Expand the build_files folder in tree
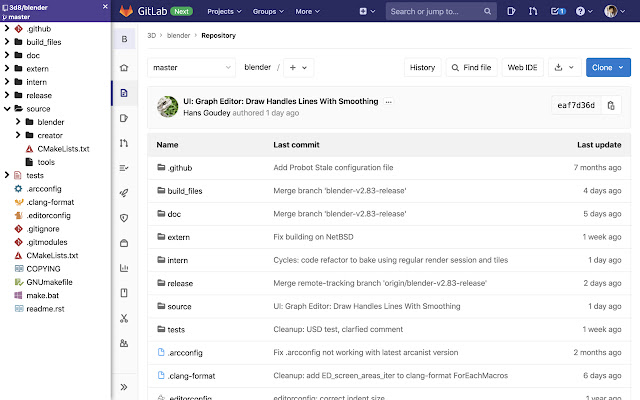640x400 pixels. tap(7, 42)
